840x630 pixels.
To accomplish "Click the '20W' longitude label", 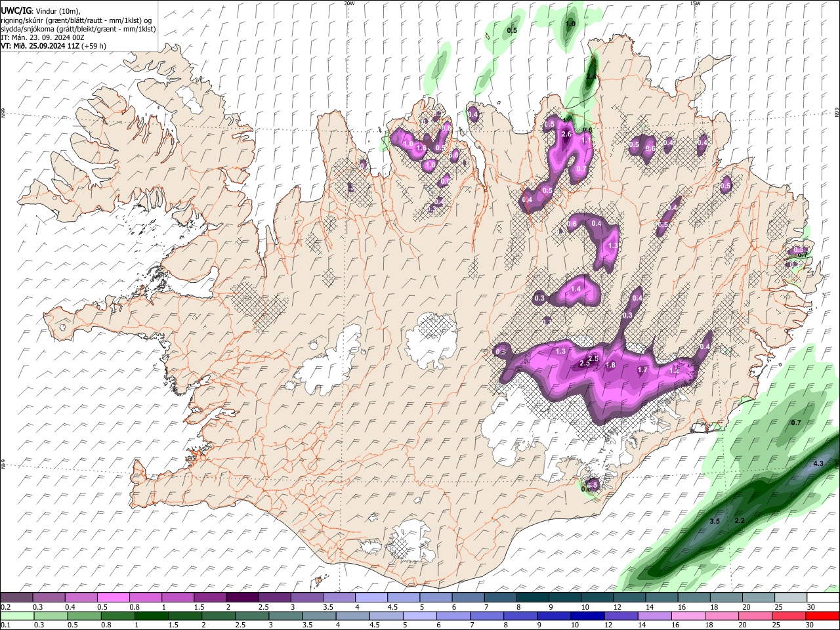I will 349,3.
